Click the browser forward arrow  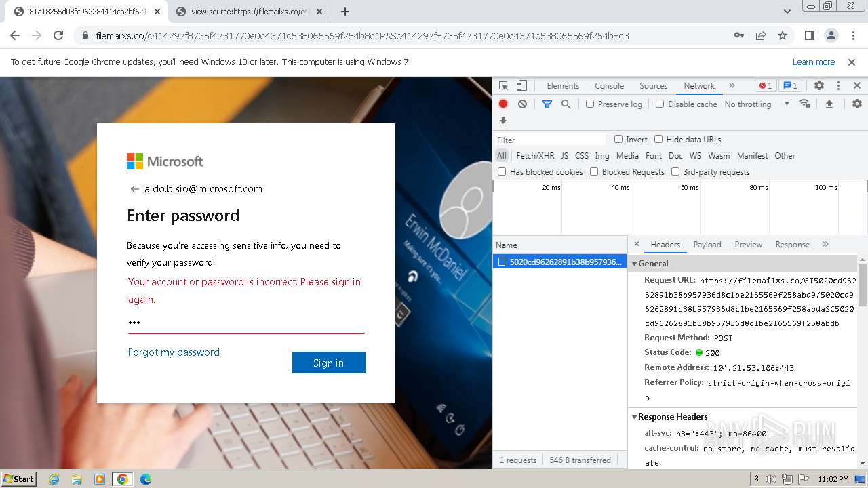(x=37, y=35)
